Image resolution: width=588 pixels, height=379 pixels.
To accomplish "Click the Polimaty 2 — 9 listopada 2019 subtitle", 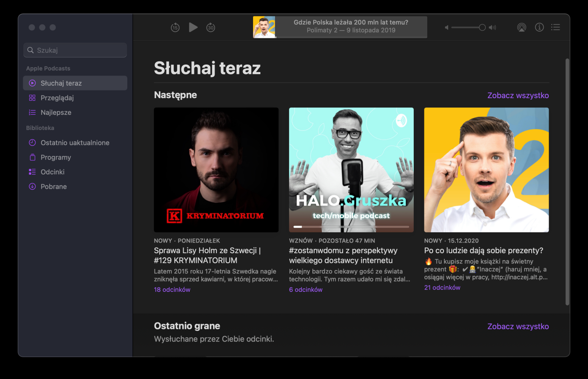I will [351, 30].
